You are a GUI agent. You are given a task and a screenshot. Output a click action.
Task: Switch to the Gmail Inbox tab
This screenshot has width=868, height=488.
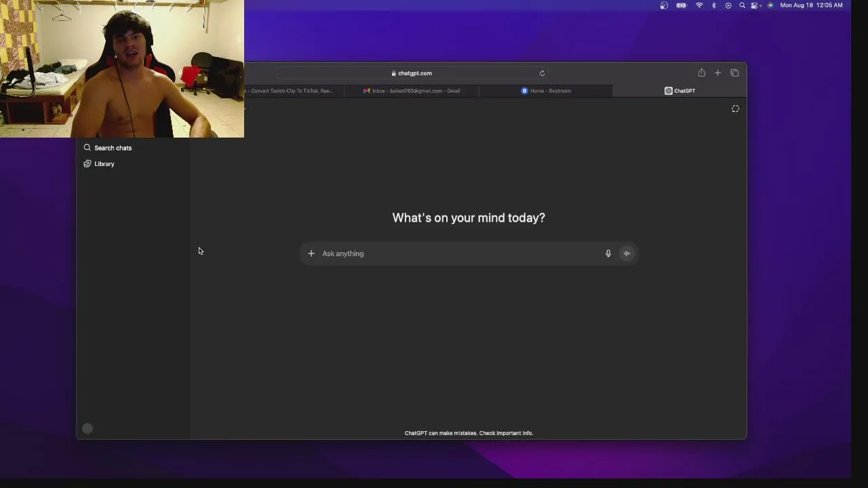click(x=412, y=91)
